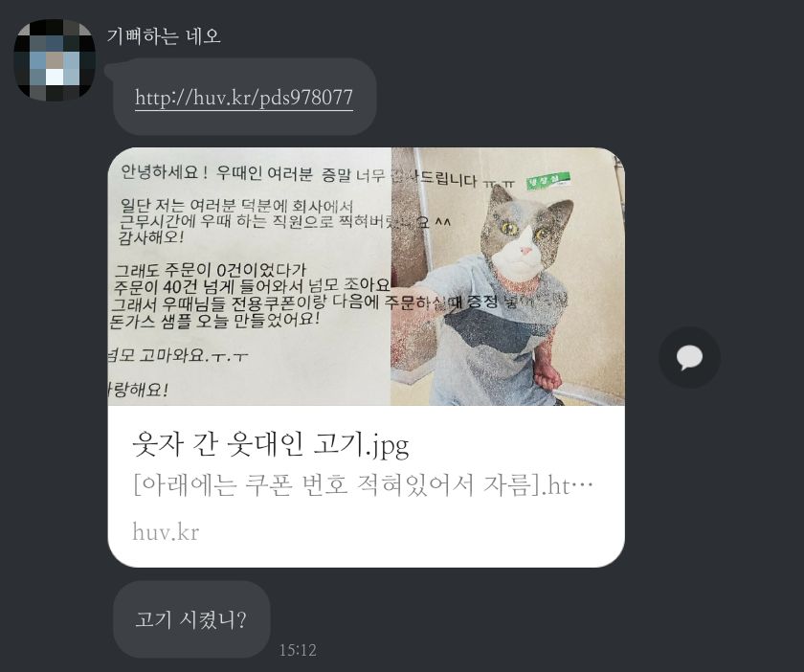The image size is (804, 672).
Task: Click the huv.kr domain in preview card
Action: point(166,531)
